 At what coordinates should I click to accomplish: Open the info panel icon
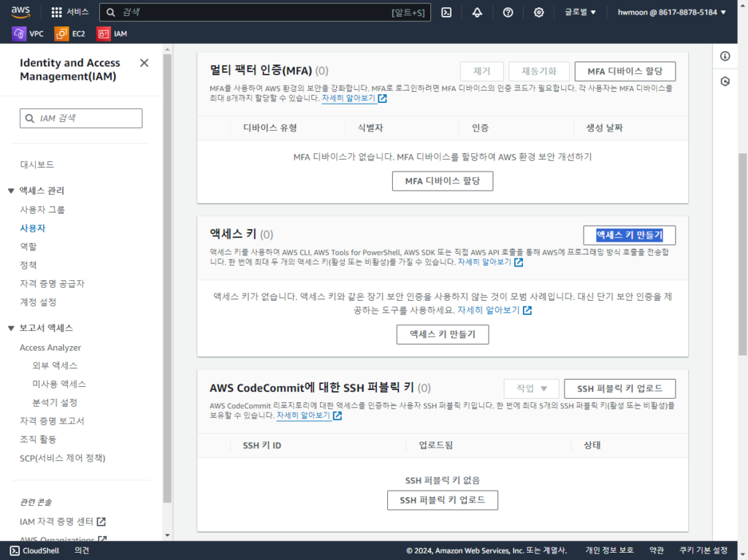pyautogui.click(x=725, y=56)
